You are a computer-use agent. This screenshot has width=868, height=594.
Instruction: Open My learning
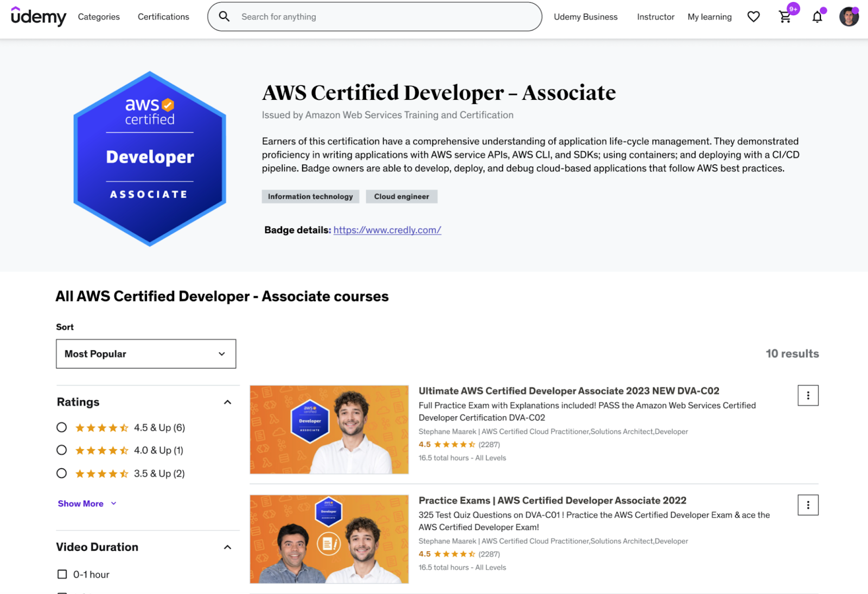coord(710,17)
